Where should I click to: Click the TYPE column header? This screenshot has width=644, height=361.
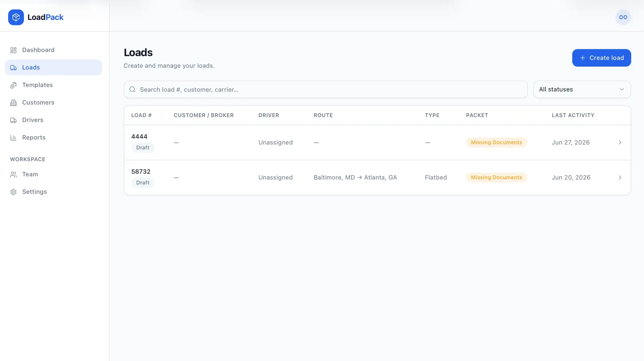point(432,115)
